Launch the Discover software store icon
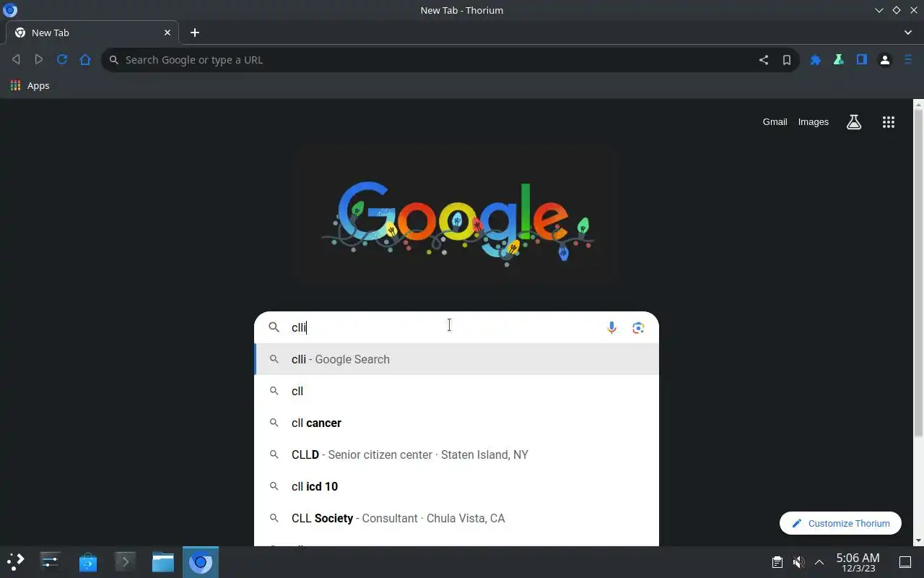 88,561
